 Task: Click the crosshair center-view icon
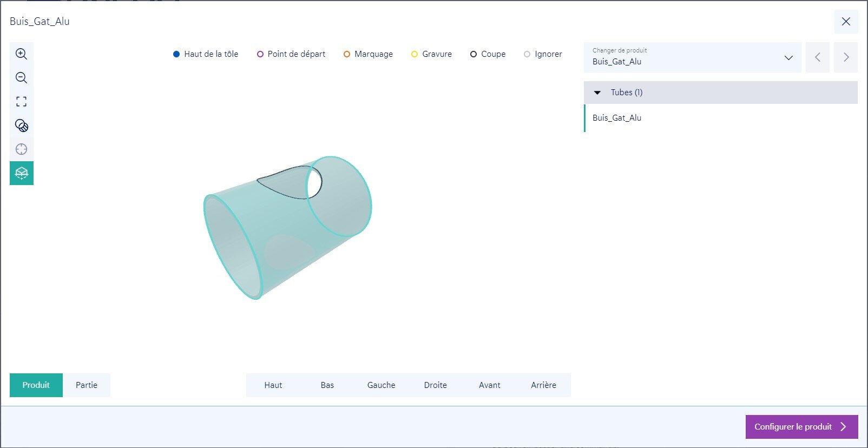(21, 149)
